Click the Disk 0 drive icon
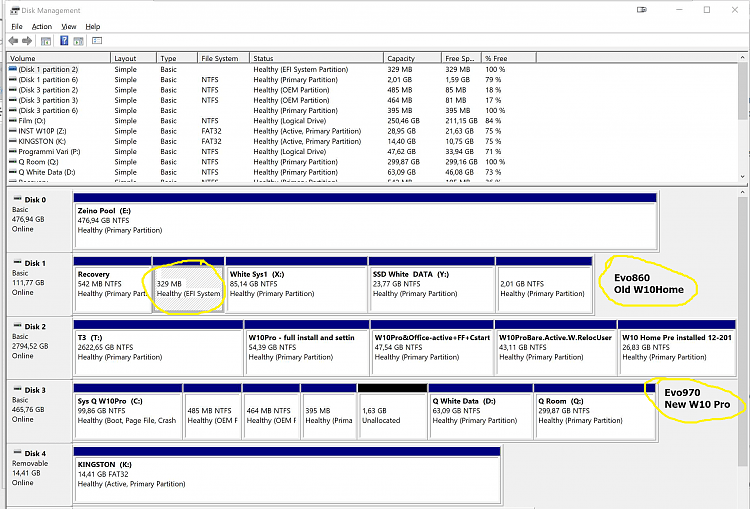The height and width of the screenshot is (509, 750). pos(18,199)
